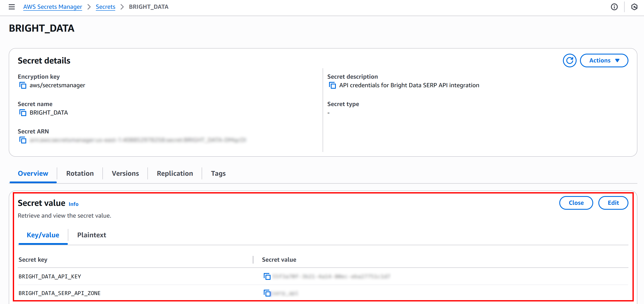View the Tags tab
The width and height of the screenshot is (644, 304).
pos(218,173)
